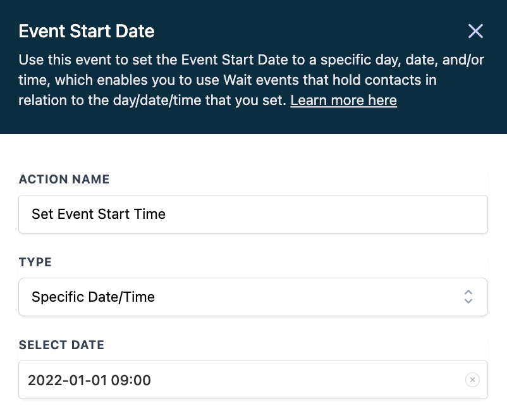Click the 2022-01-01 09:00 date value
The width and height of the screenshot is (507, 420).
click(x=89, y=380)
